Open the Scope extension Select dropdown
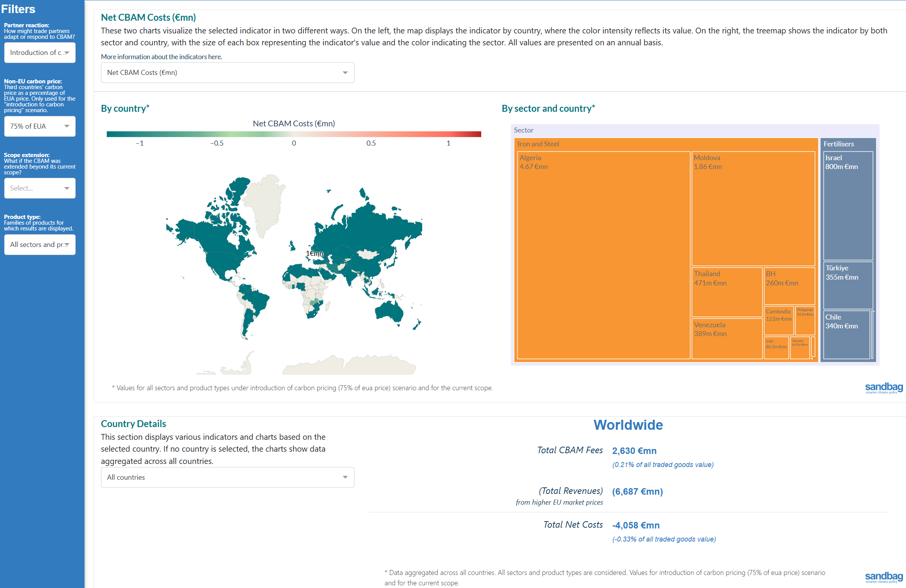The width and height of the screenshot is (906, 588). [x=40, y=188]
